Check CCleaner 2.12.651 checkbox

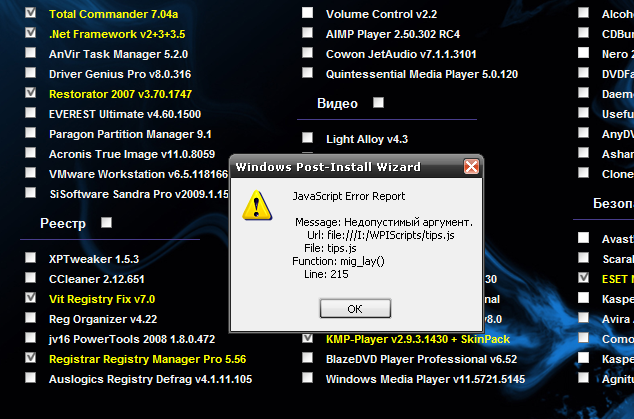30,279
